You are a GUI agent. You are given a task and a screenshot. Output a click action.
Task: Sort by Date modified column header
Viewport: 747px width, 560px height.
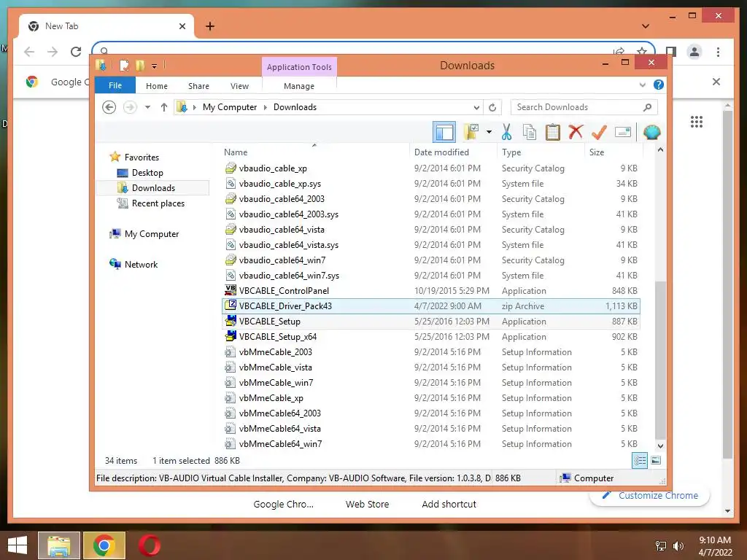[452, 152]
